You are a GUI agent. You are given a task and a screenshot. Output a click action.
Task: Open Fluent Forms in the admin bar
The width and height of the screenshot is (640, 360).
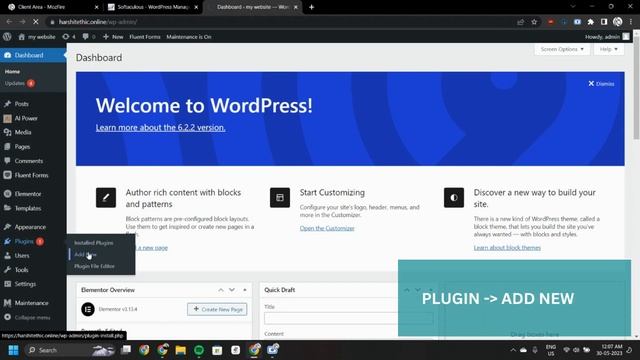click(x=145, y=37)
